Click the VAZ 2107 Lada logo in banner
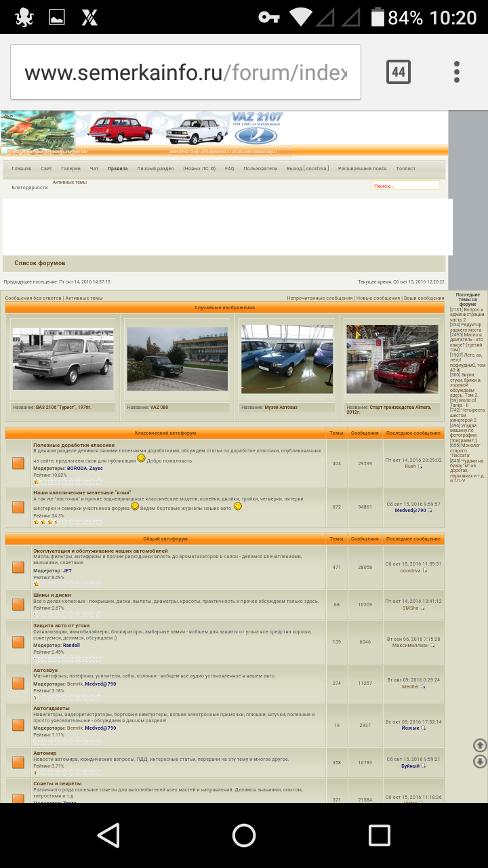488x868 pixels. point(256,127)
